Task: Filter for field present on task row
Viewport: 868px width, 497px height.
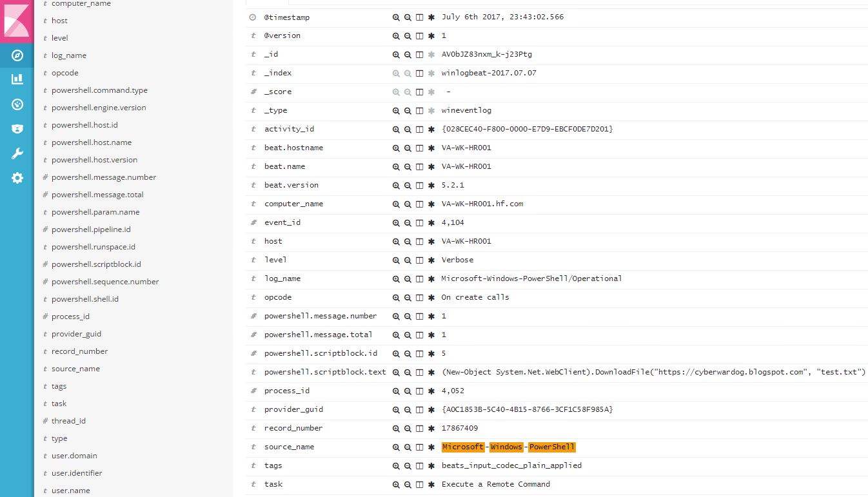Action: pos(431,484)
